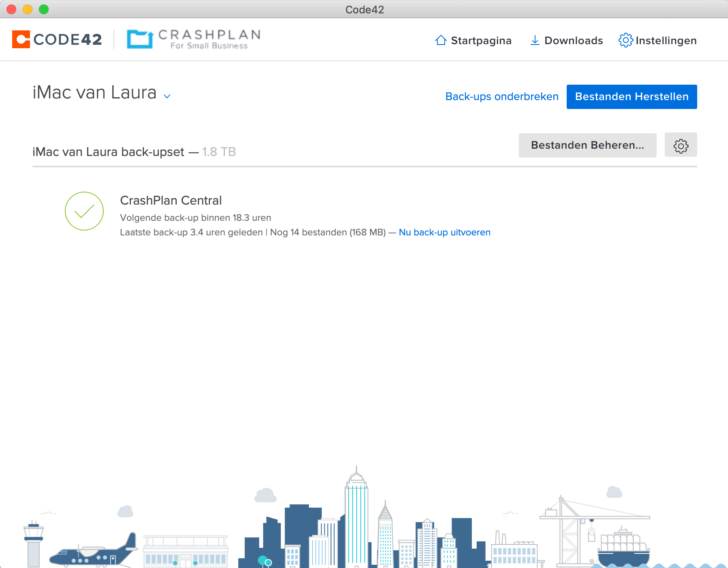Screen dimensions: 728x568
Task: Go to the Startpagina menu item
Action: click(481, 41)
